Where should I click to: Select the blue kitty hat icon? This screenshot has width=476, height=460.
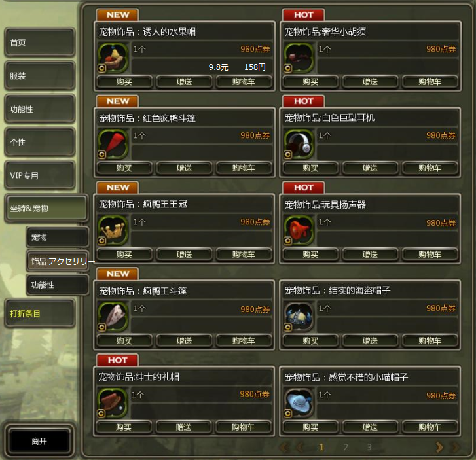[299, 403]
